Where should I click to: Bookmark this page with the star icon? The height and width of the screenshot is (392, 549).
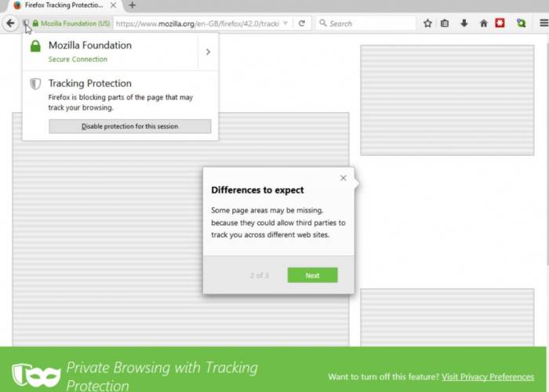[x=427, y=24]
